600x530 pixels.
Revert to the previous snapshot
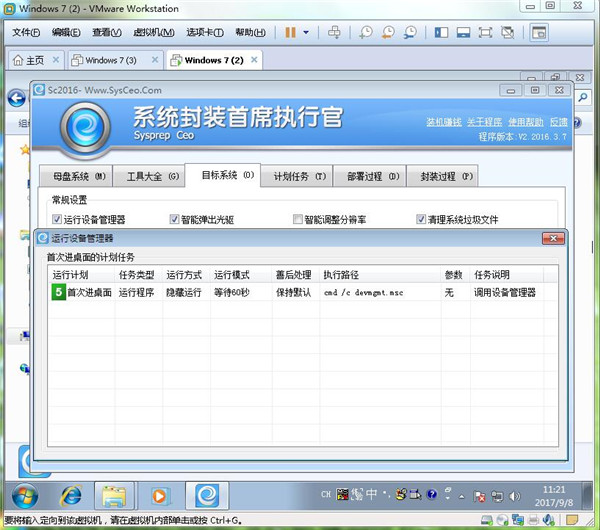[388, 33]
